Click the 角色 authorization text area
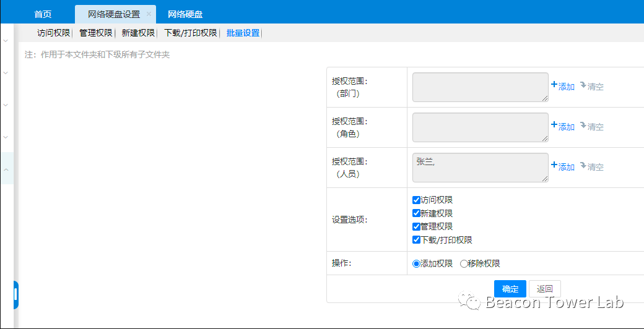The width and height of the screenshot is (644, 329). click(x=481, y=127)
